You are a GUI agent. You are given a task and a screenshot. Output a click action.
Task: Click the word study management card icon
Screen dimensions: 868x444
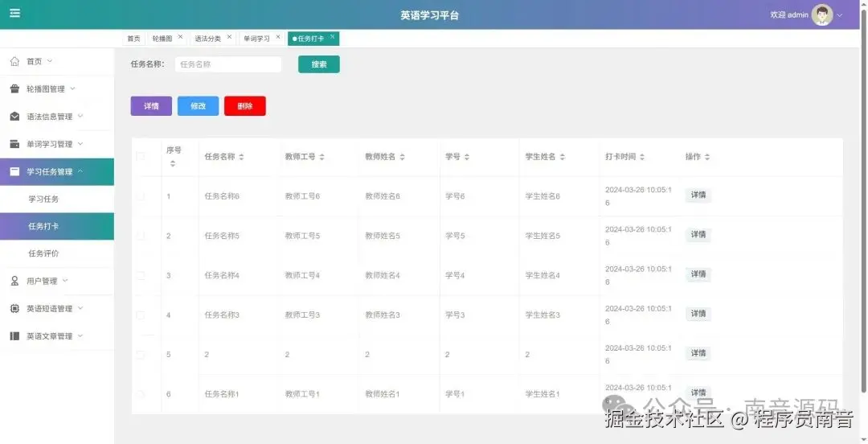coord(15,144)
